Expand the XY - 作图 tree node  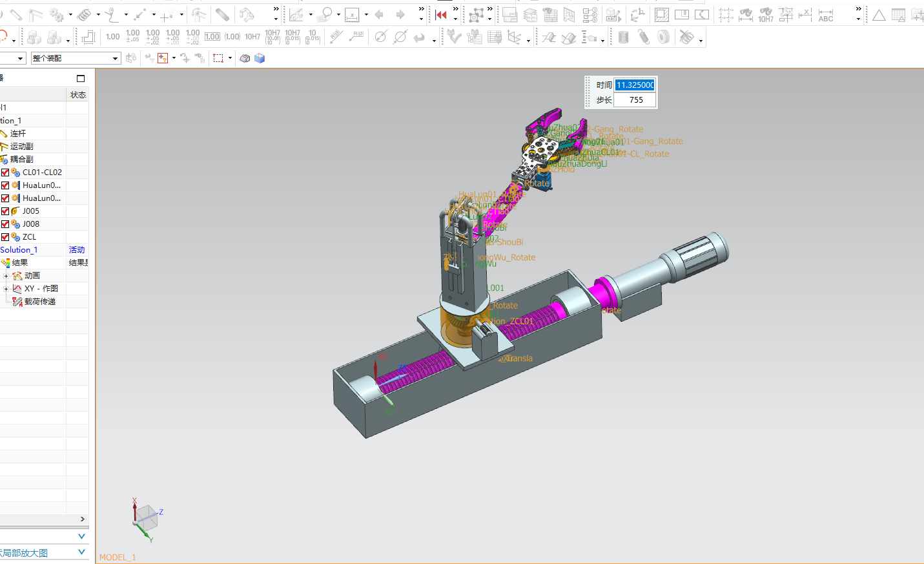tap(6, 289)
